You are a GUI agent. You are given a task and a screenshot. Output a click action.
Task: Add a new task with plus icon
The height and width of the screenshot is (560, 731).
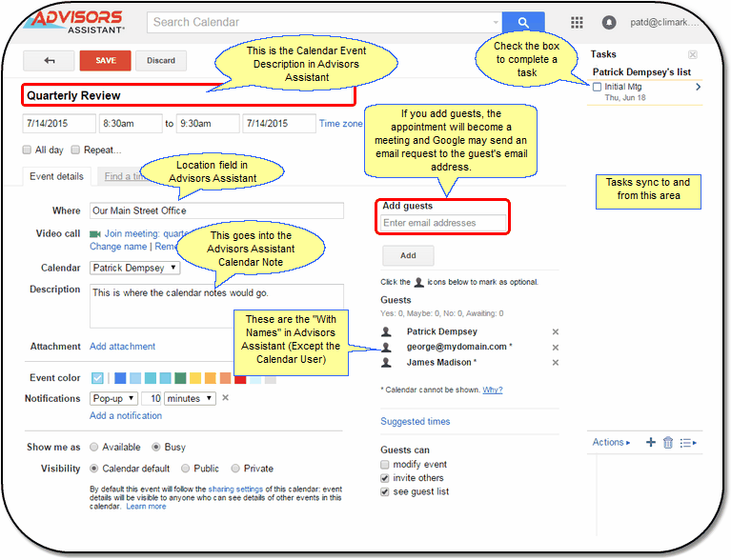pos(651,442)
